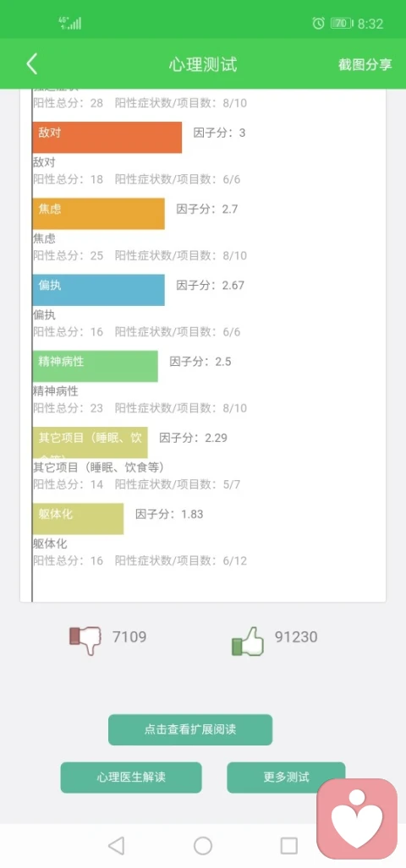Open 更多测试 button
The height and width of the screenshot is (868, 406).
tap(286, 778)
